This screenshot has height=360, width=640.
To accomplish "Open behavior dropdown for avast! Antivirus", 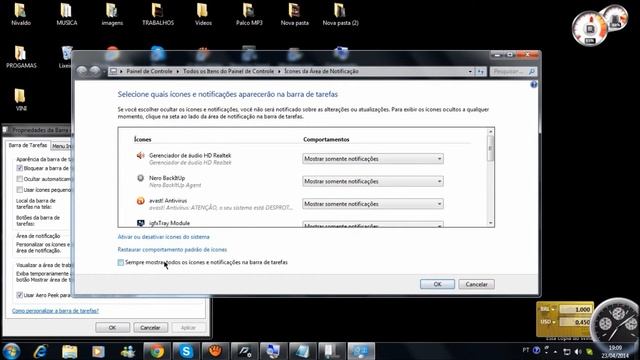I will click(373, 204).
